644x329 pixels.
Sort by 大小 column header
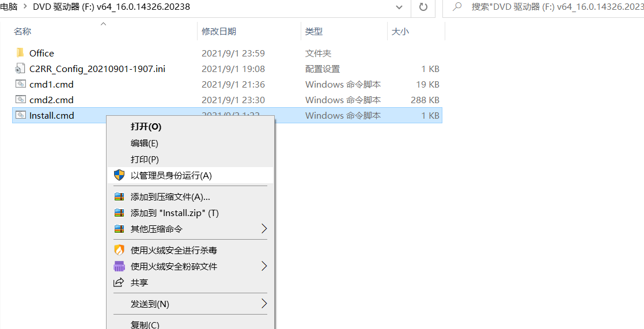[x=400, y=31]
